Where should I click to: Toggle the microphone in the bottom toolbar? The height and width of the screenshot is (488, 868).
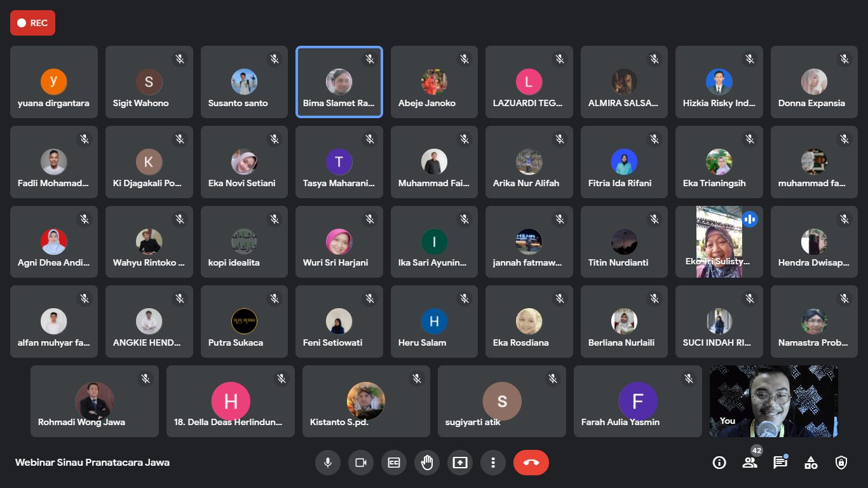[328, 463]
